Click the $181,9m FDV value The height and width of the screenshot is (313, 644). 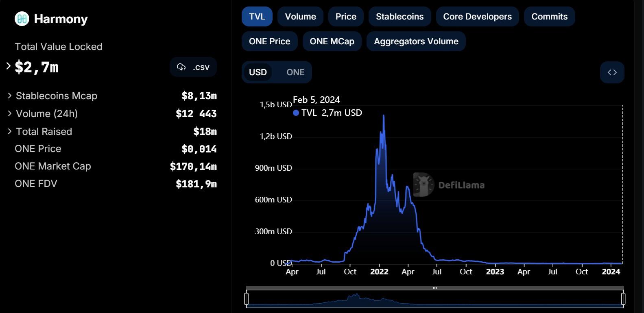(196, 184)
